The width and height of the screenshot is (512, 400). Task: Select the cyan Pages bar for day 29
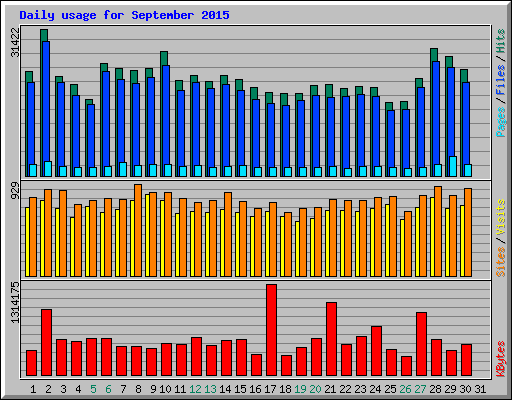[x=453, y=166]
